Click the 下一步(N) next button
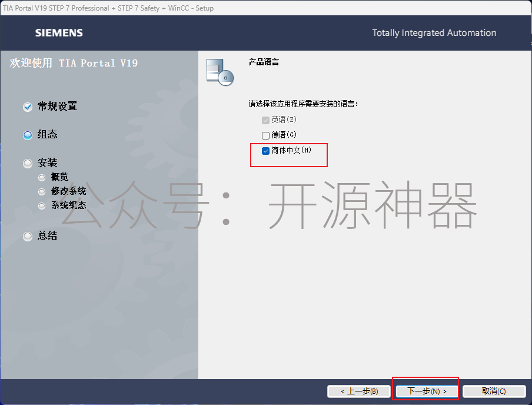The width and height of the screenshot is (532, 405). click(427, 391)
